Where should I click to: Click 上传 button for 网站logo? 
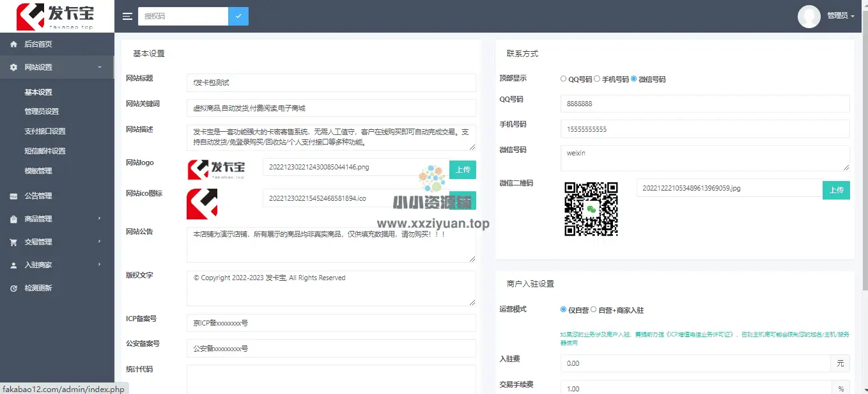462,169
